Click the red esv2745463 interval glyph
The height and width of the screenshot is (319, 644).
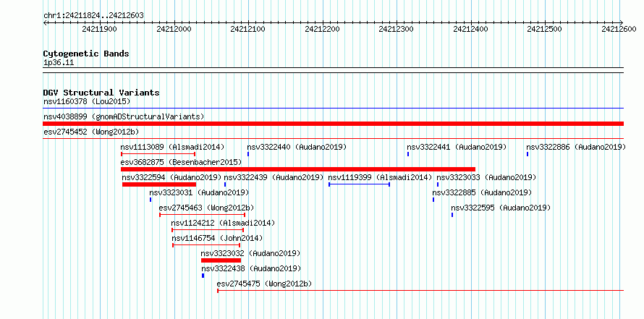pyautogui.click(x=202, y=215)
